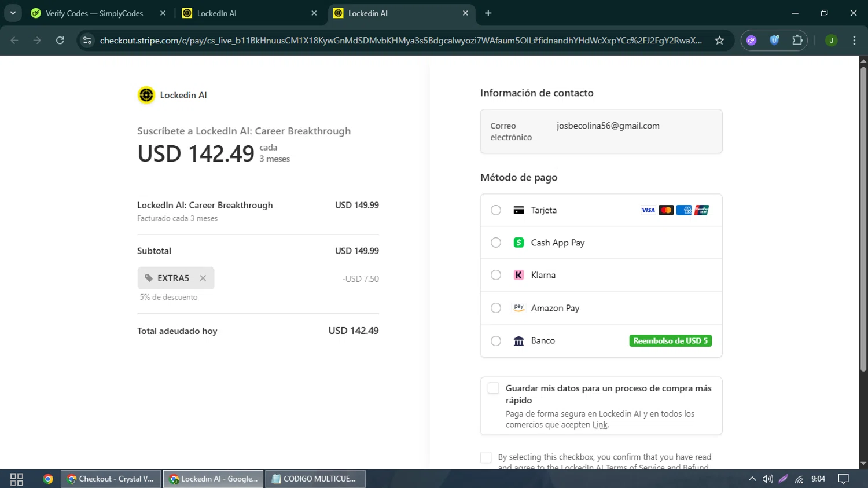Image resolution: width=868 pixels, height=488 pixels.
Task: Click the Lockedin AI merchant logo
Action: (x=146, y=95)
